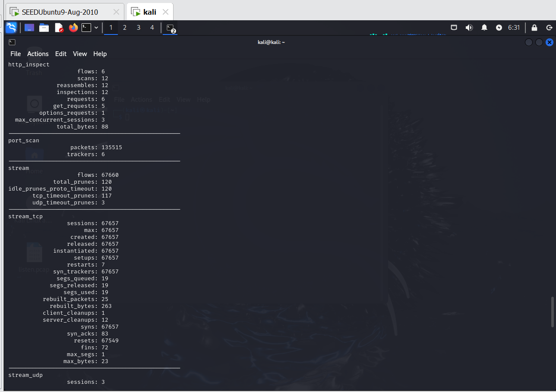The width and height of the screenshot is (556, 392).
Task: Click the stream_udp section heading
Action: click(25, 375)
